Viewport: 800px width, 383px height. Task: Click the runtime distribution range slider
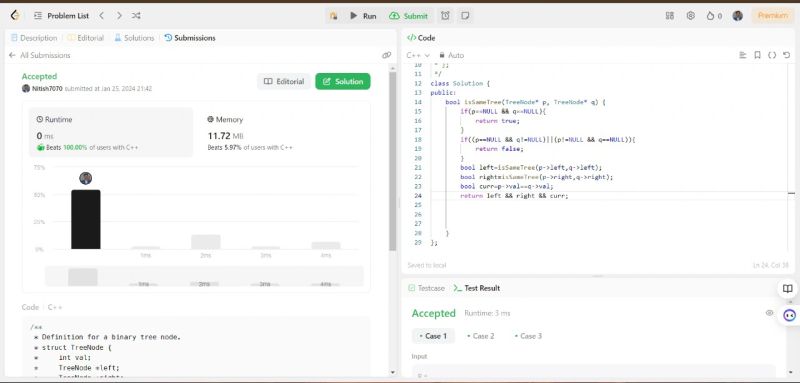tap(204, 276)
